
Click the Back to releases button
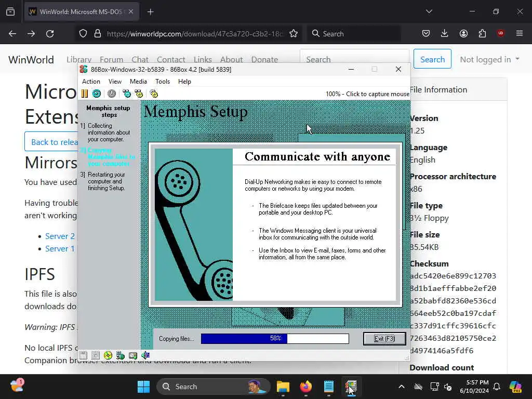(51, 142)
